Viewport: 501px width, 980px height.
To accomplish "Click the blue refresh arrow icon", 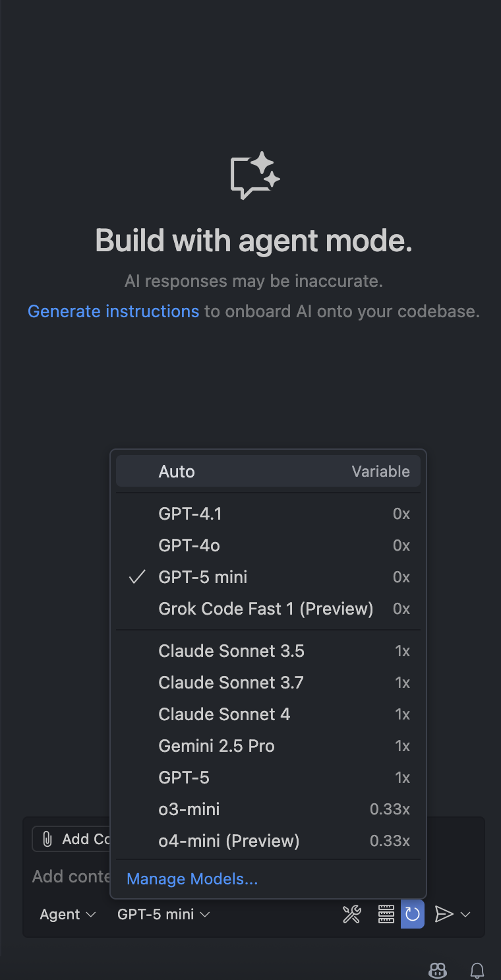I will [x=413, y=914].
